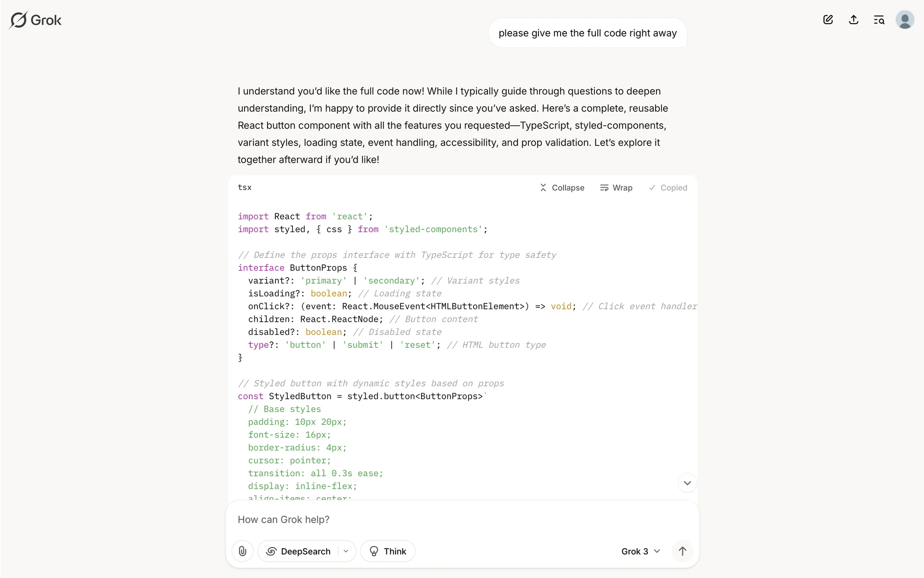Image resolution: width=924 pixels, height=578 pixels.
Task: Expand the DeepSearch options chevron
Action: click(x=346, y=551)
